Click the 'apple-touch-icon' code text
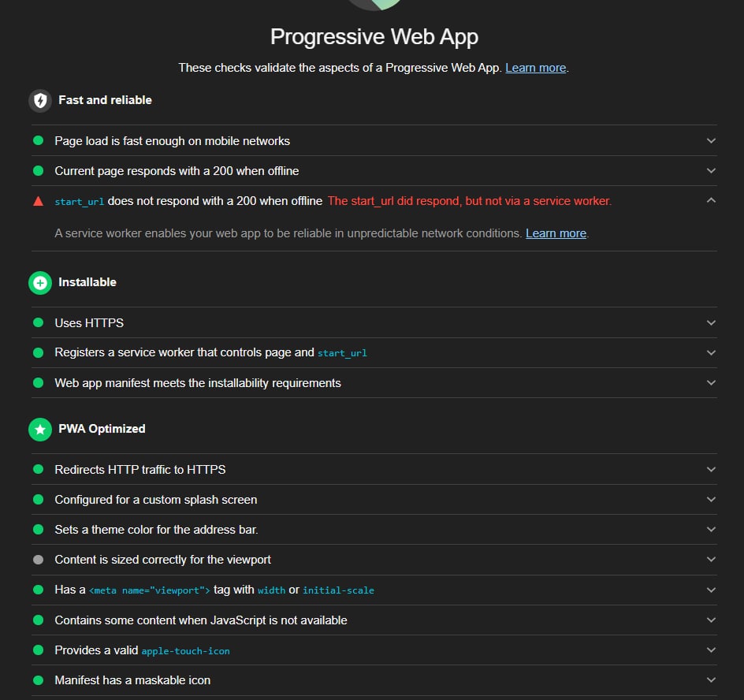This screenshot has width=744, height=700. [x=185, y=651]
